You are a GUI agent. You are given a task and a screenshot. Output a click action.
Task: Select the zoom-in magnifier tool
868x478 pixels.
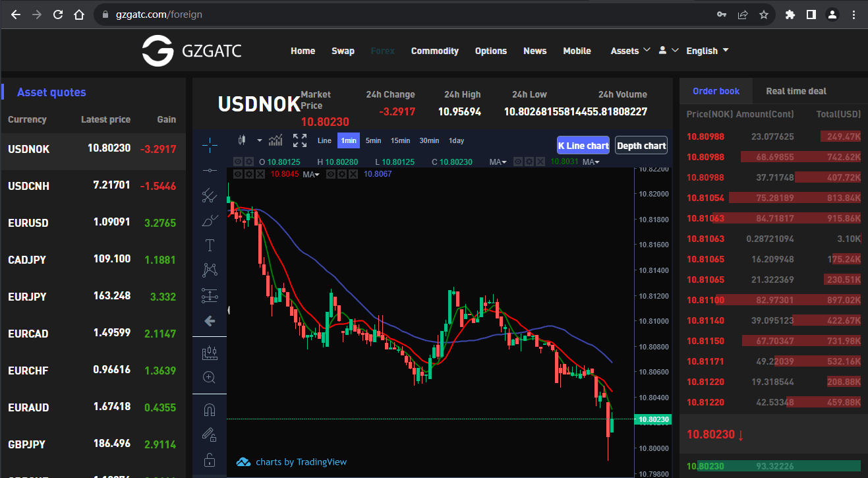[x=210, y=378]
